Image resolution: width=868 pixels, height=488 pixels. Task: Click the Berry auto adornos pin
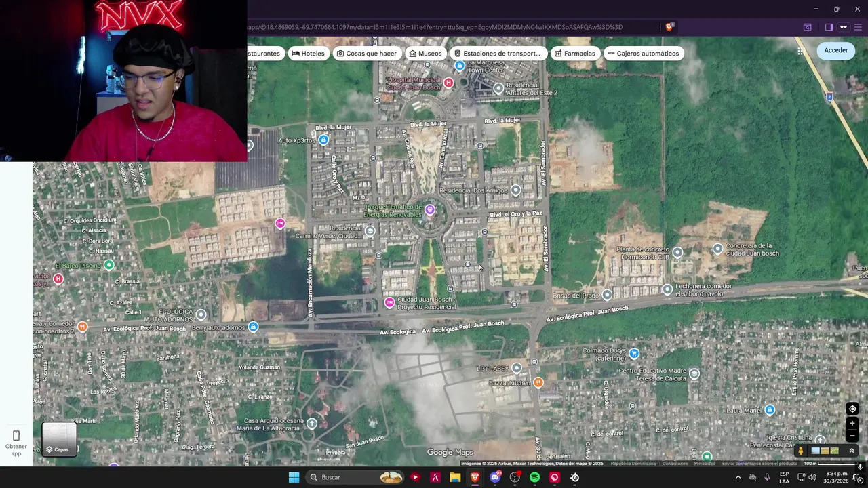(253, 327)
